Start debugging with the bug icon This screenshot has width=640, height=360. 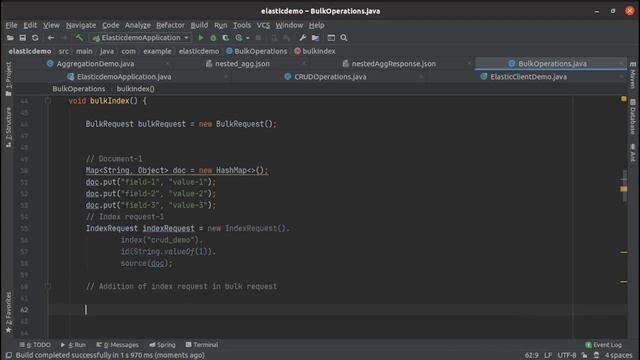[213, 38]
